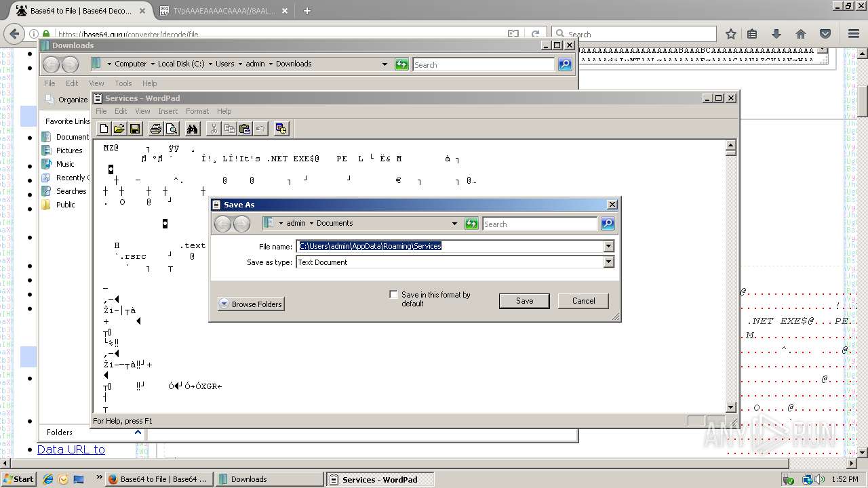Screen dimensions: 868x488
Task: Select Pictures in Favorite Links
Action: [62, 150]
